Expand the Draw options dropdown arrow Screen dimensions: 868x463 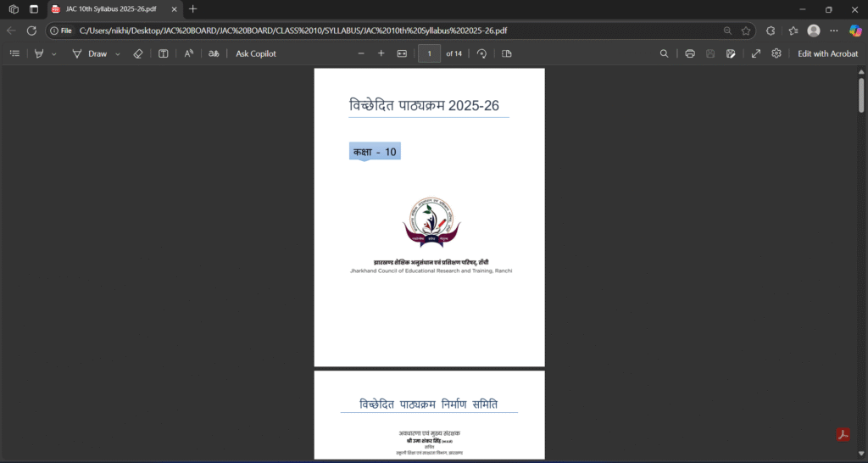(118, 54)
